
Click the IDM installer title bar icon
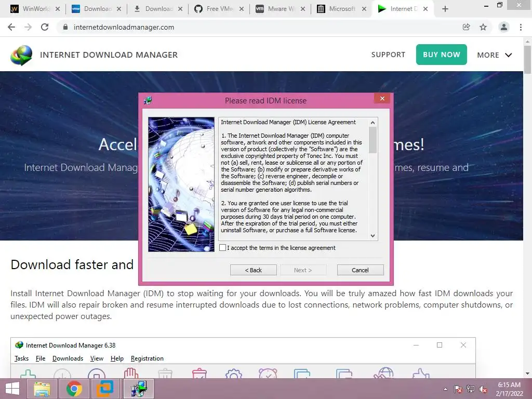[148, 100]
